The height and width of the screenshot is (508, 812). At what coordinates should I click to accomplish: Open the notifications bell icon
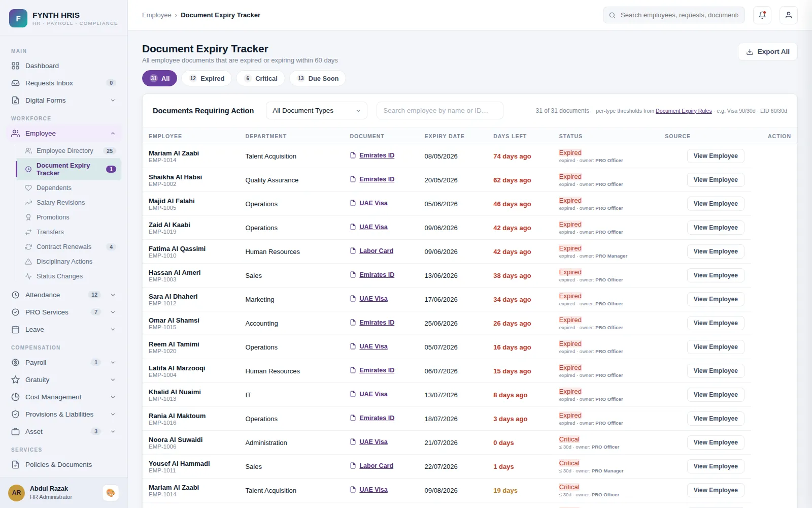(x=762, y=15)
